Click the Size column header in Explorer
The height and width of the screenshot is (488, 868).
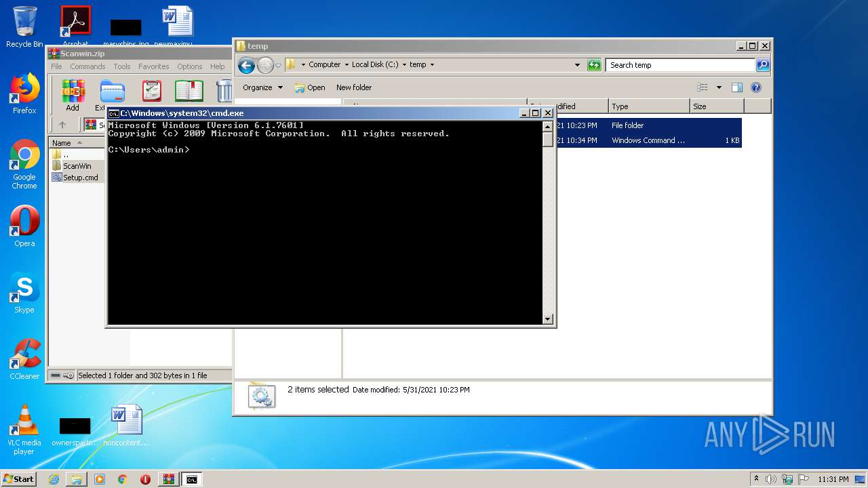click(717, 106)
